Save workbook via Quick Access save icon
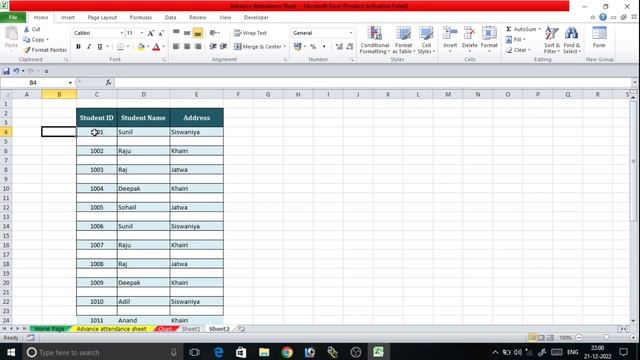Screen dimensions: 640x360 (6, 71)
